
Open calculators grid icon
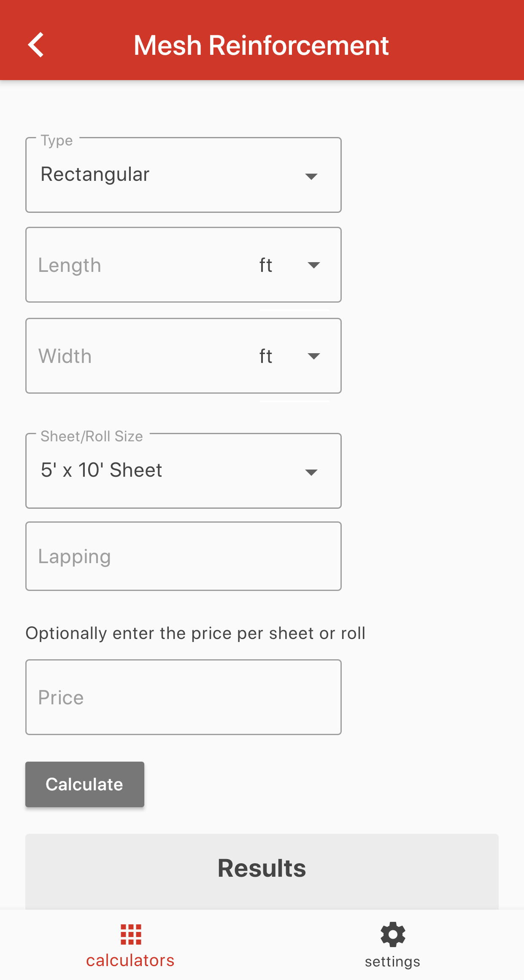pyautogui.click(x=131, y=934)
